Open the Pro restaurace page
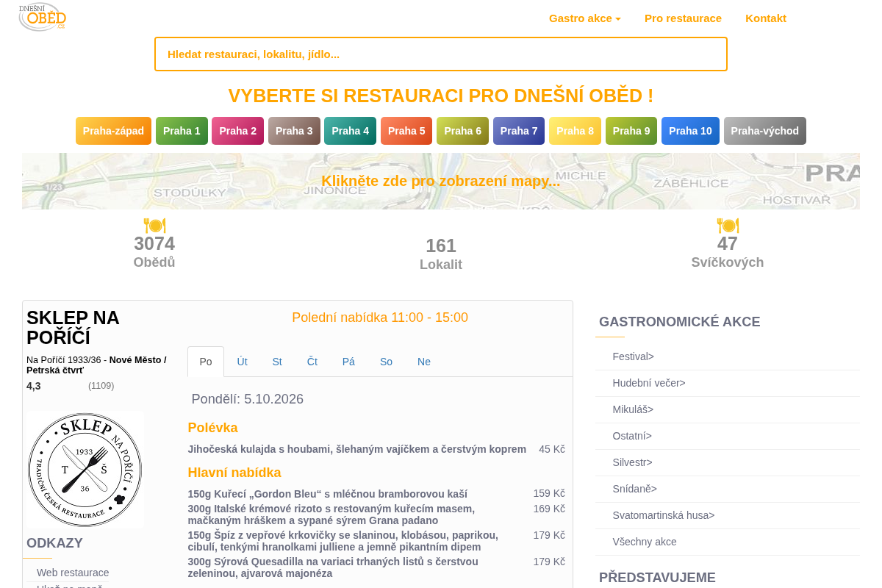The height and width of the screenshot is (588, 882). [x=683, y=18]
